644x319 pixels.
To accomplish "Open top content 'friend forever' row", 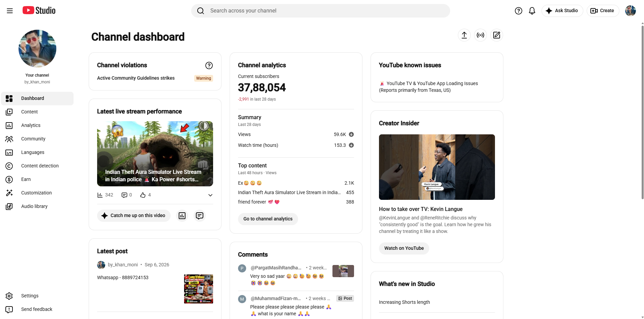I will tap(296, 202).
